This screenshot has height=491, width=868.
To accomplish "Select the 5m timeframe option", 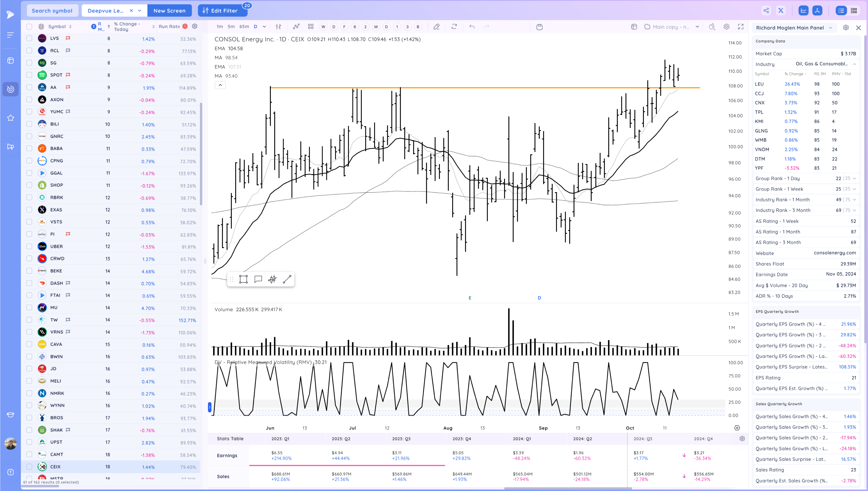I will coord(231,27).
